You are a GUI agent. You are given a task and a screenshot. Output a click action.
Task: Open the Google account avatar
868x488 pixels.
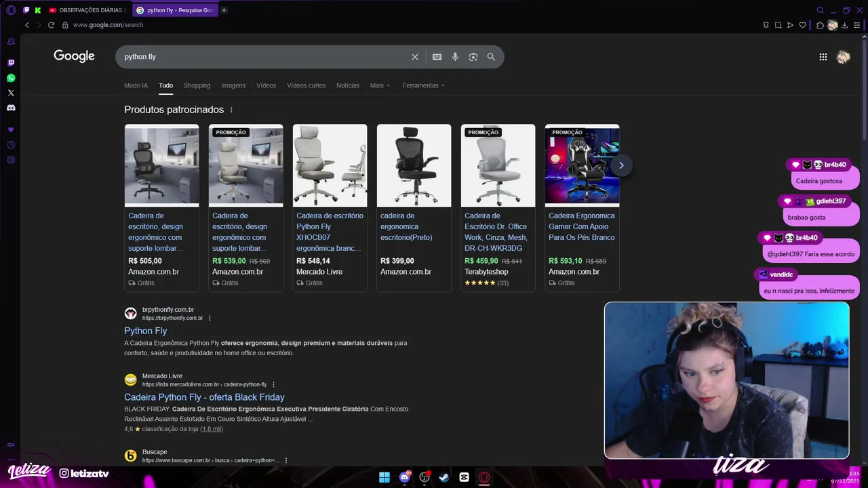pos(843,57)
